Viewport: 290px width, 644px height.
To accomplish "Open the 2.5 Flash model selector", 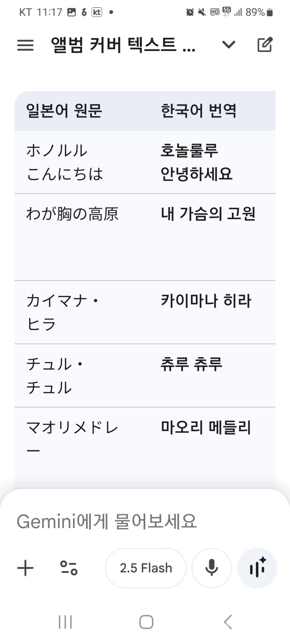I will (x=146, y=568).
